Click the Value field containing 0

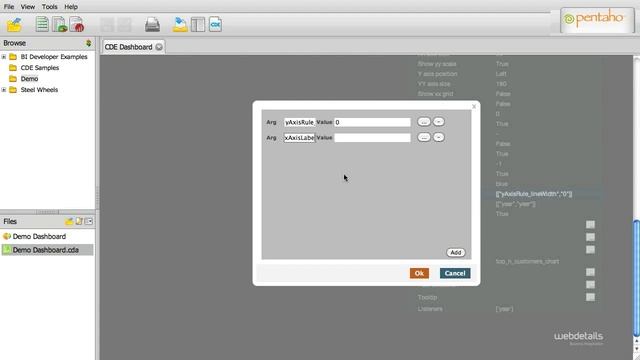click(372, 122)
